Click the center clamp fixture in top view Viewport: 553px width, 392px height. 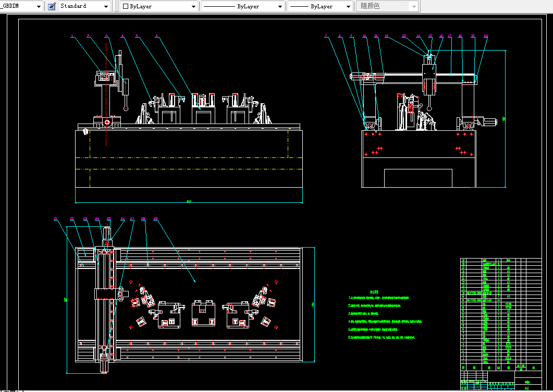pos(204,313)
